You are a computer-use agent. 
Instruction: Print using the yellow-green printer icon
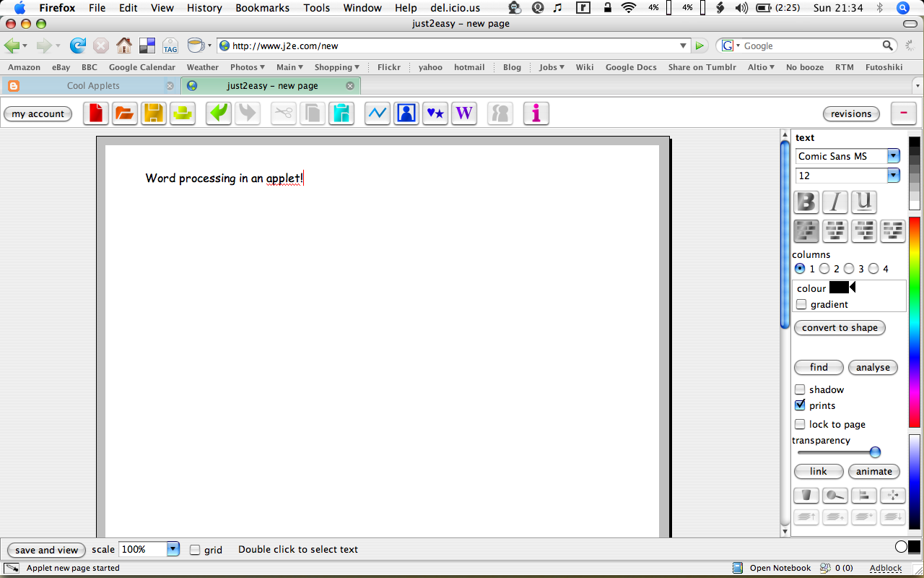coord(183,113)
